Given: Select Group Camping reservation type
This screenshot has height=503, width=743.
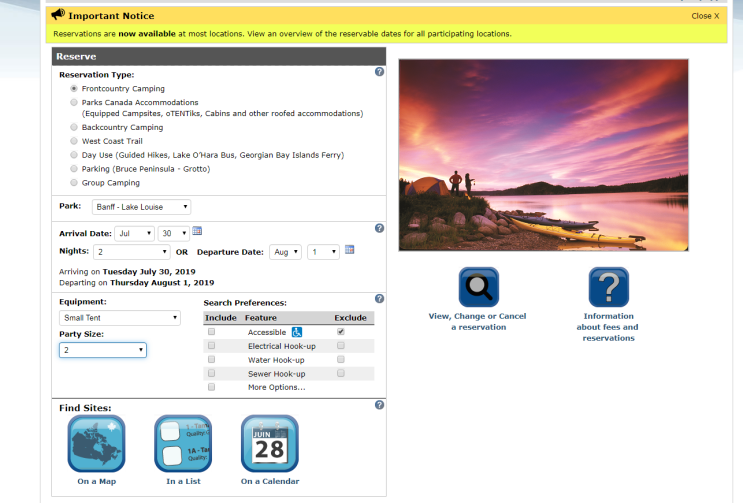Looking at the screenshot, I should click(x=73, y=182).
